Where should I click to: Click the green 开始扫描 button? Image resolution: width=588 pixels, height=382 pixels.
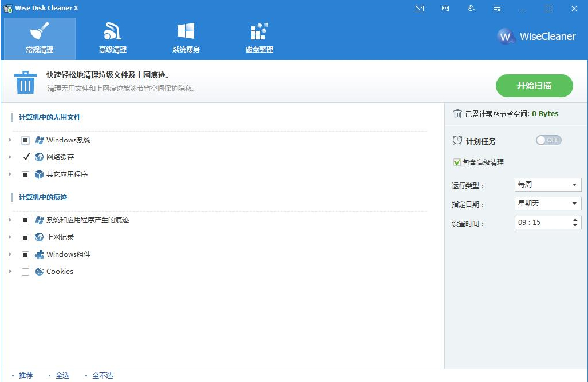[x=534, y=86]
